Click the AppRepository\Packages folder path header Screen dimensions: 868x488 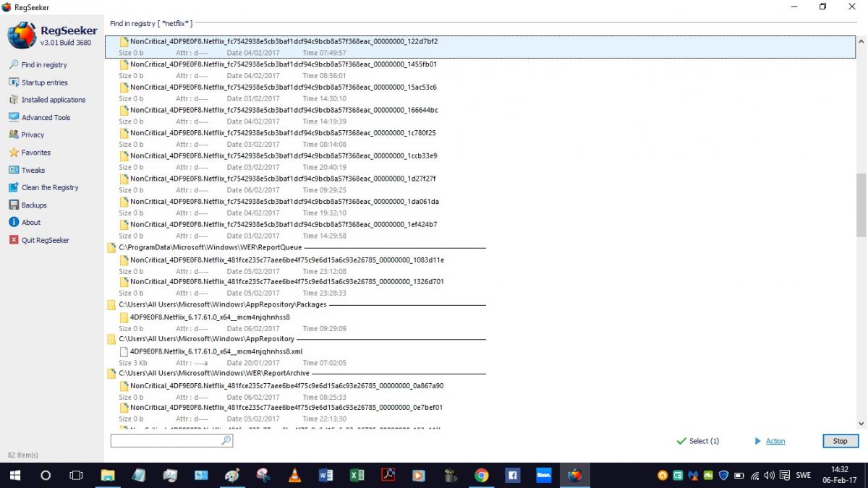(223, 304)
